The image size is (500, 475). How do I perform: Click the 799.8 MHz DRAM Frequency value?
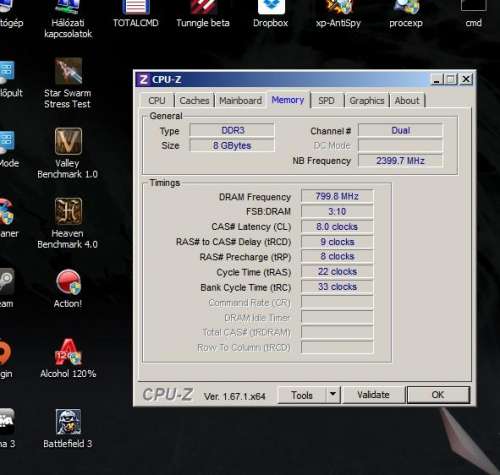(x=337, y=196)
